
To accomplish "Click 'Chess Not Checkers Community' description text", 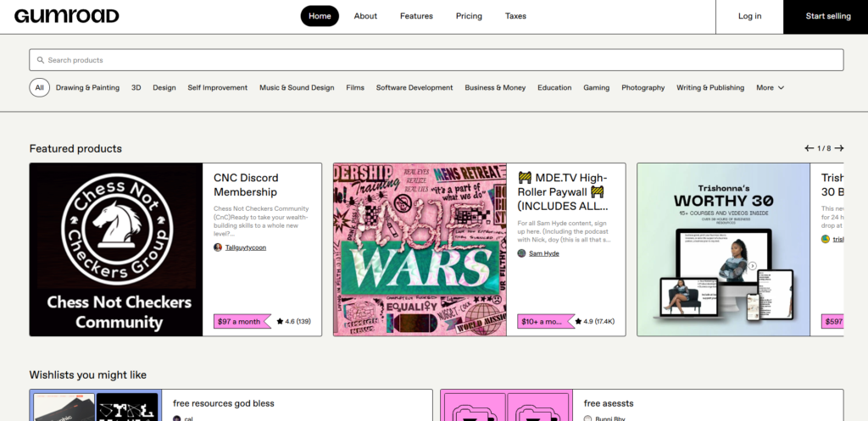I will click(261, 221).
